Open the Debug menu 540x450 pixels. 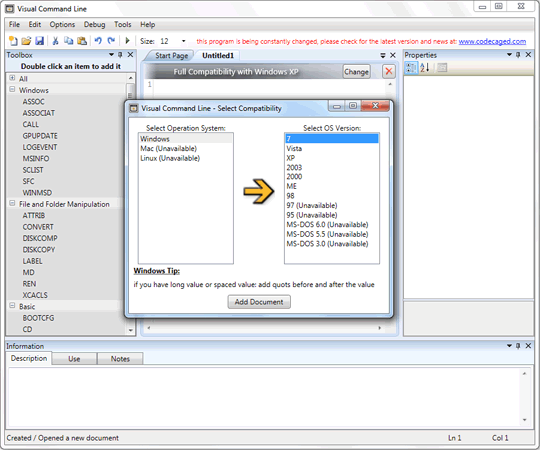[94, 24]
